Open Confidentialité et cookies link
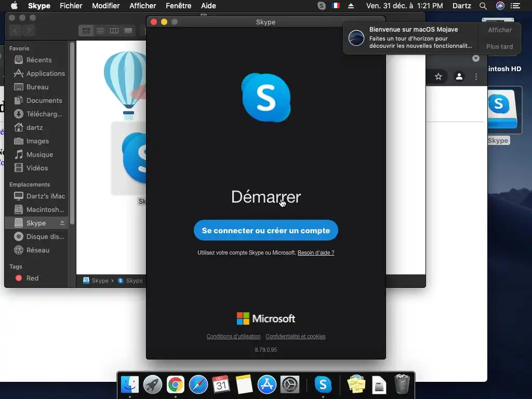This screenshot has height=399, width=532. pos(295,336)
